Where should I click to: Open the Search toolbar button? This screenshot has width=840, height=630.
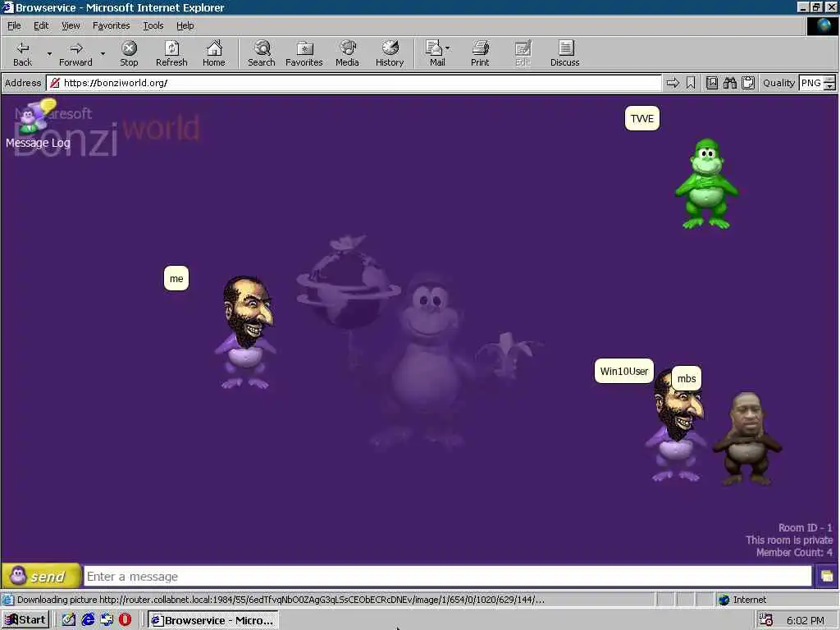click(x=262, y=53)
